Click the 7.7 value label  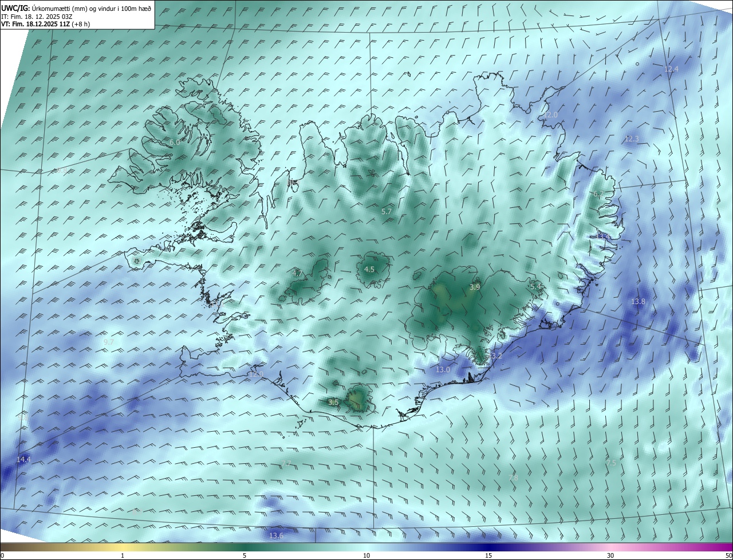[x=286, y=463]
